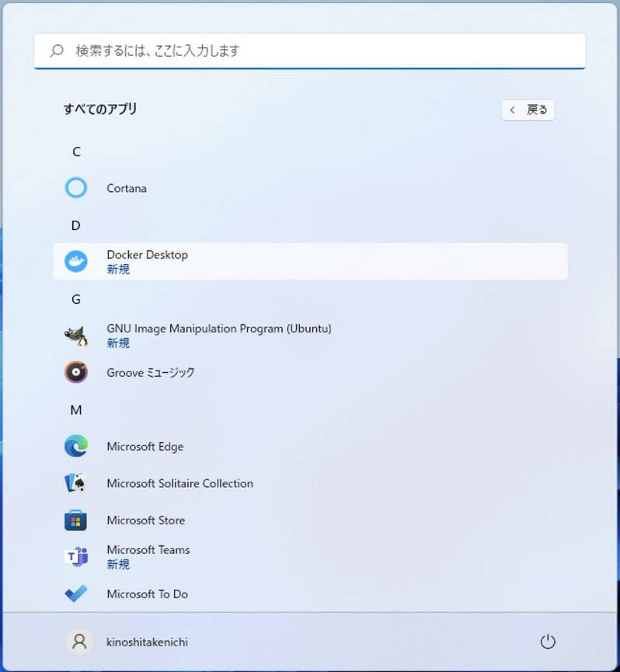Screen dimensions: 620x672
Task: Select the Microsoft Teams label
Action: point(148,550)
